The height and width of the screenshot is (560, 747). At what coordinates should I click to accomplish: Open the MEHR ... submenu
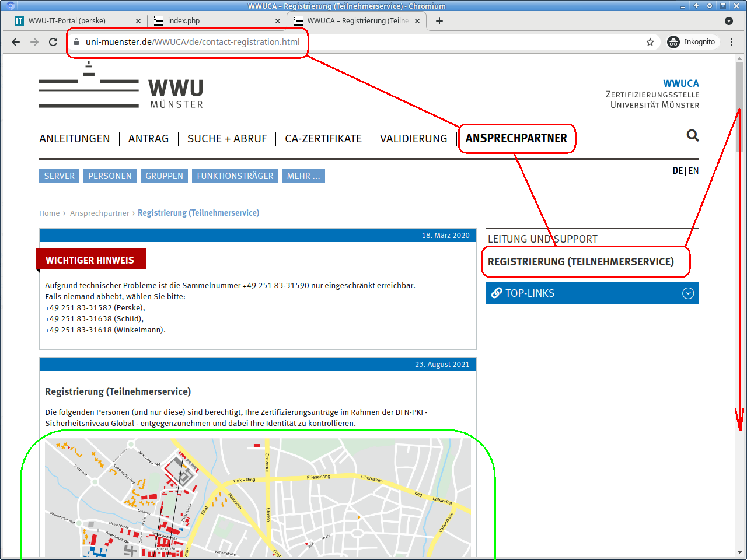tap(303, 176)
